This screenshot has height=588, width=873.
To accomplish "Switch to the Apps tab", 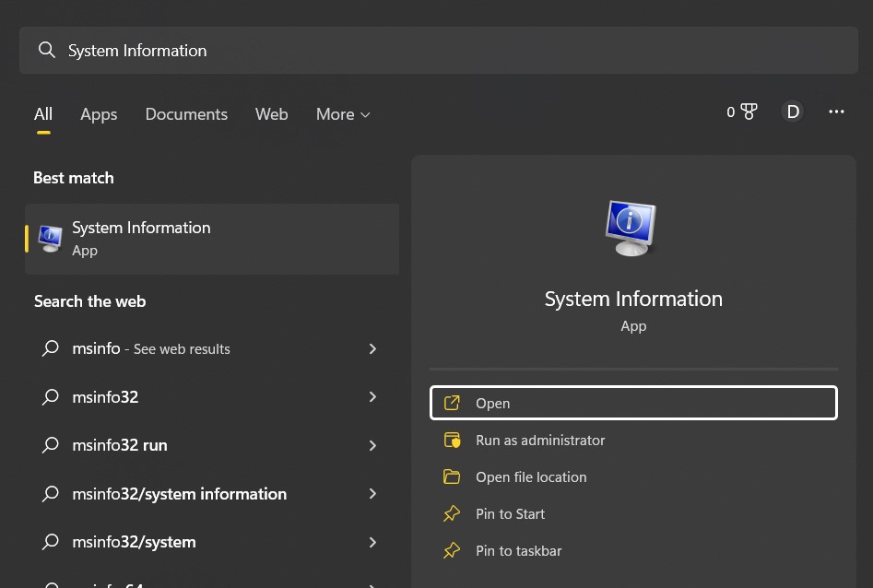I will click(99, 113).
